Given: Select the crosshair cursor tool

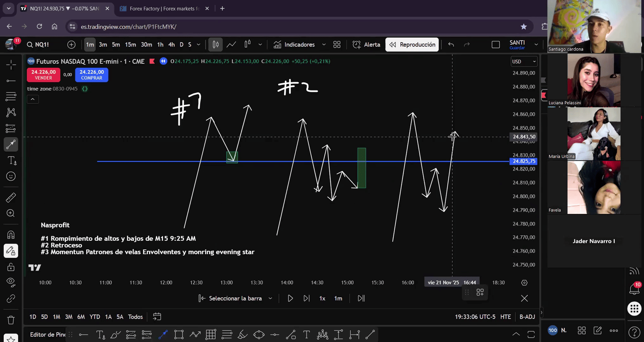Looking at the screenshot, I should tap(11, 65).
